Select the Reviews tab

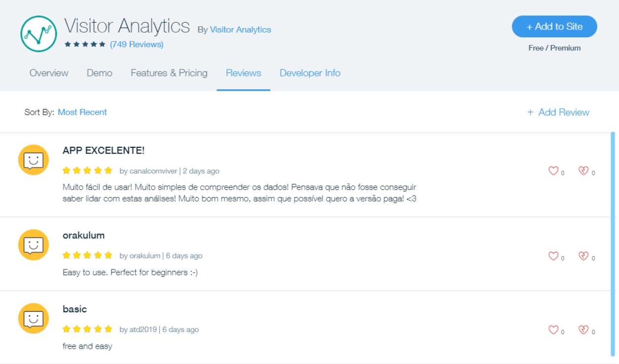click(244, 73)
